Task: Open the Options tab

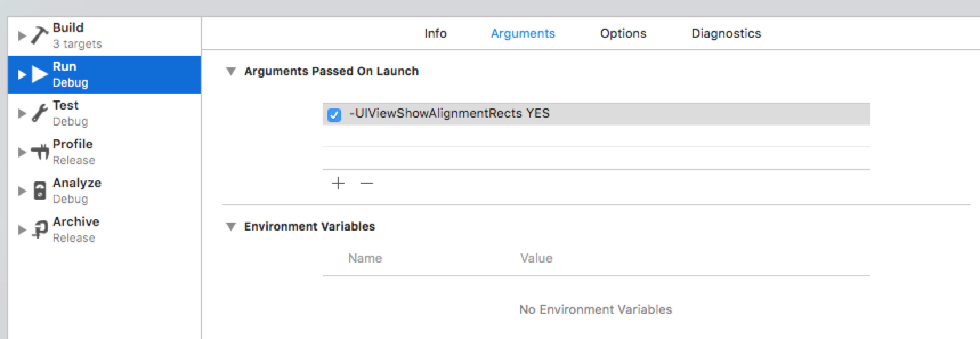Action: [x=623, y=34]
